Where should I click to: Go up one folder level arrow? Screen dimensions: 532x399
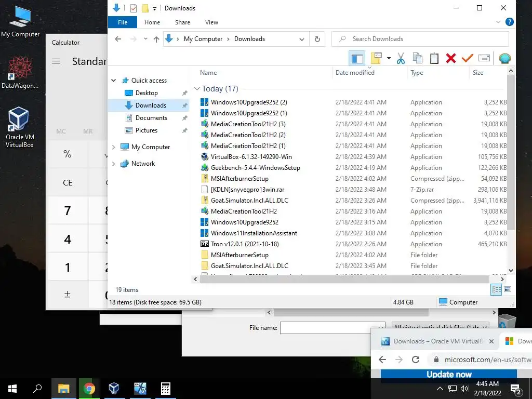click(156, 39)
